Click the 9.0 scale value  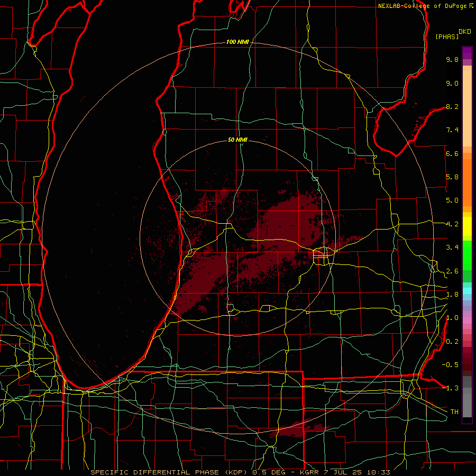pyautogui.click(x=452, y=83)
